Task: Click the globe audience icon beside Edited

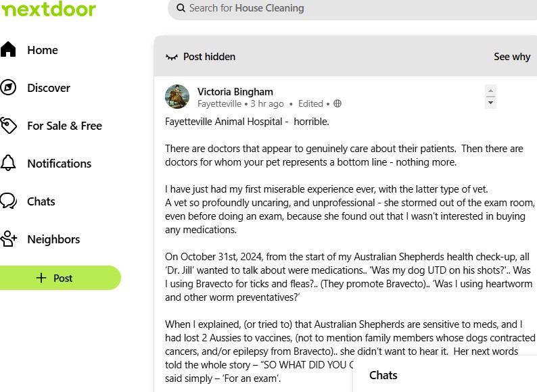Action: 337,104
